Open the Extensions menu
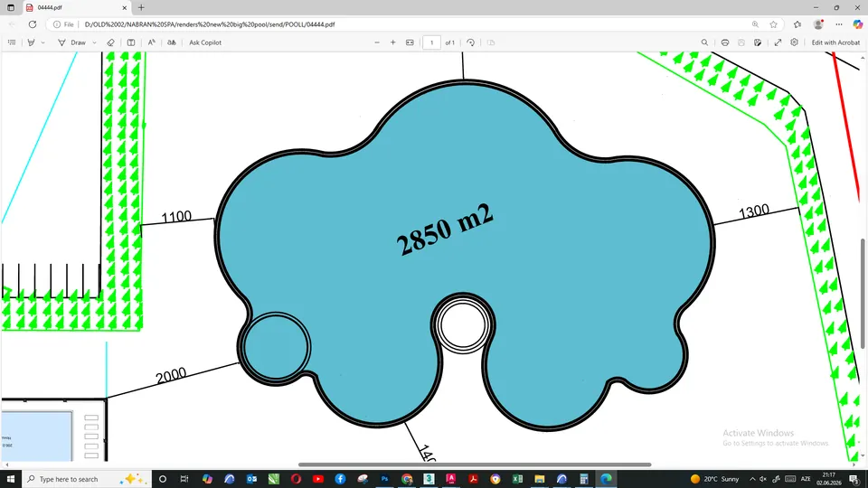Screen dimensions: 868x488 [797, 24]
